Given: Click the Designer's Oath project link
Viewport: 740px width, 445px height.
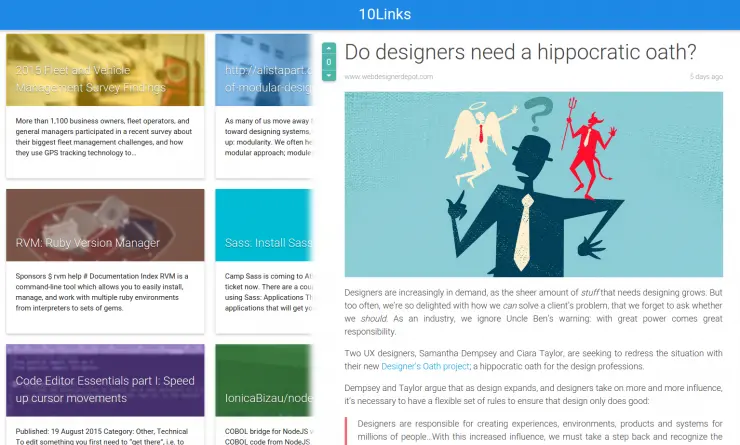Looking at the screenshot, I should click(425, 366).
